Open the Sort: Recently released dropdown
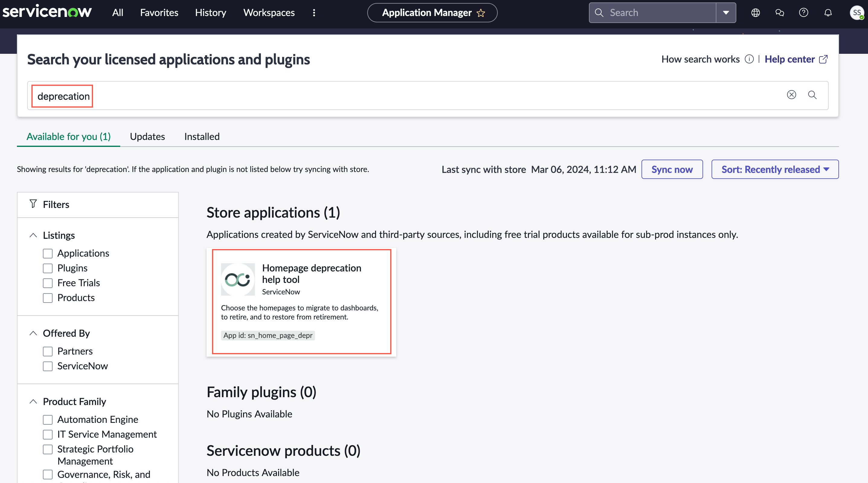Image resolution: width=868 pixels, height=483 pixels. point(775,169)
